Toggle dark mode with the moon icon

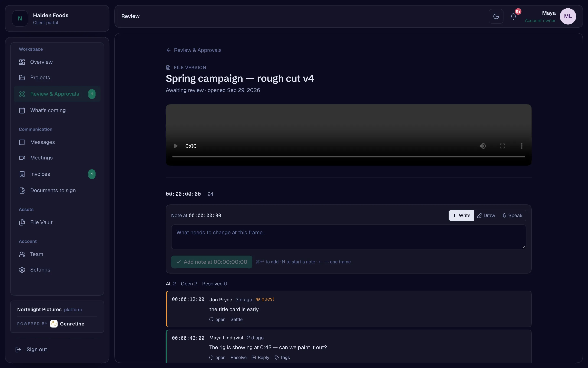point(496,16)
